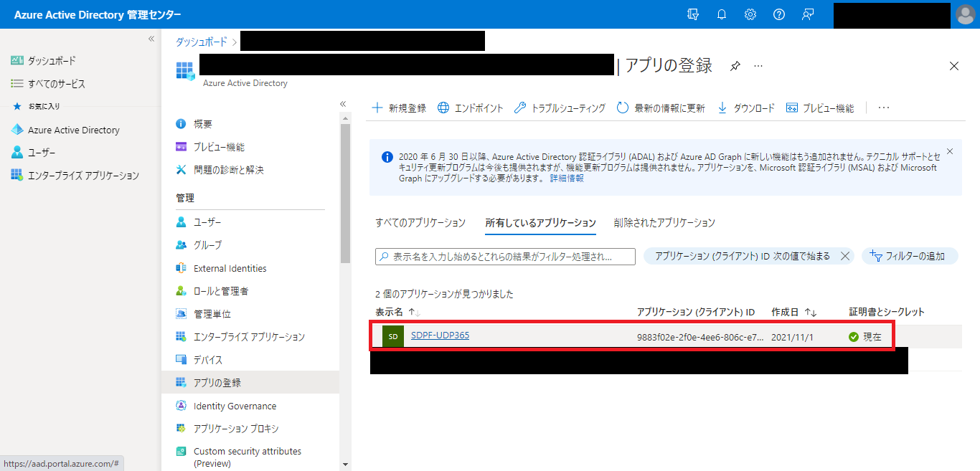This screenshot has width=980, height=471.
Task: Switch to 削除されたアプリケーション tab
Action: point(664,223)
